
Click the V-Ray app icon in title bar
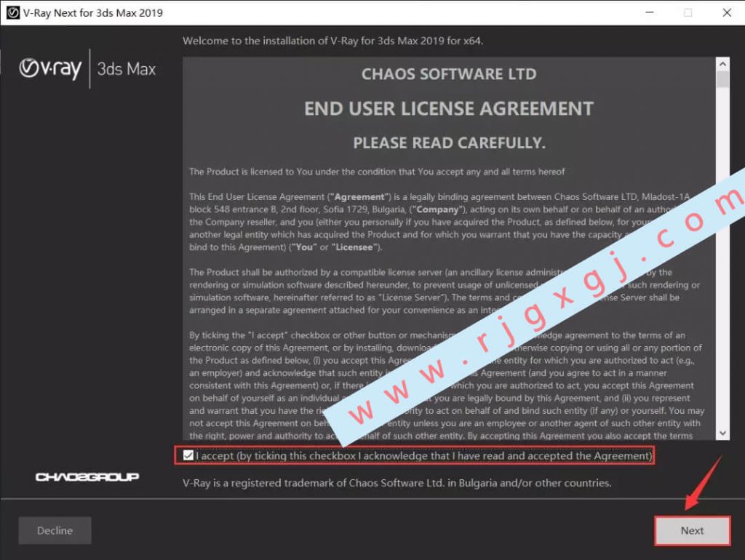[x=13, y=13]
